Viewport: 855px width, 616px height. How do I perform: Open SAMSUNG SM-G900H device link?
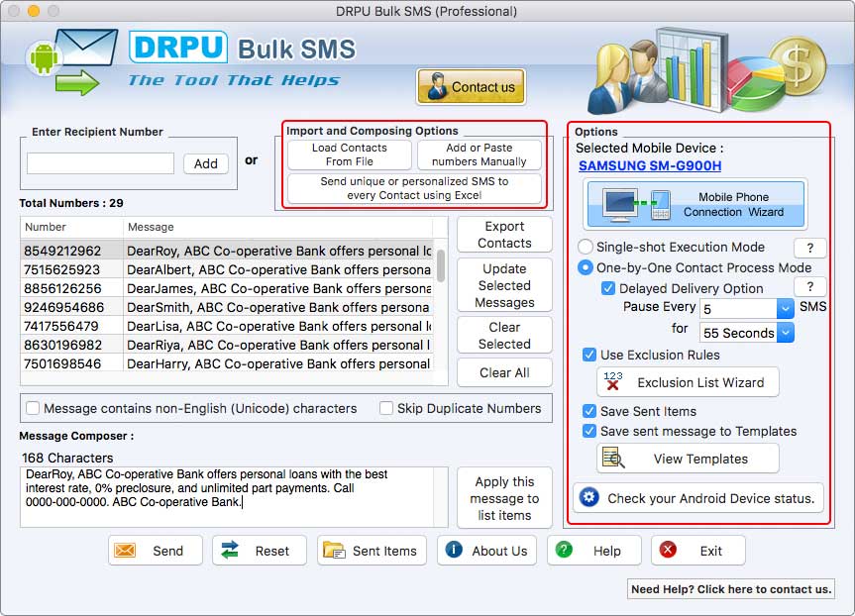pos(650,165)
